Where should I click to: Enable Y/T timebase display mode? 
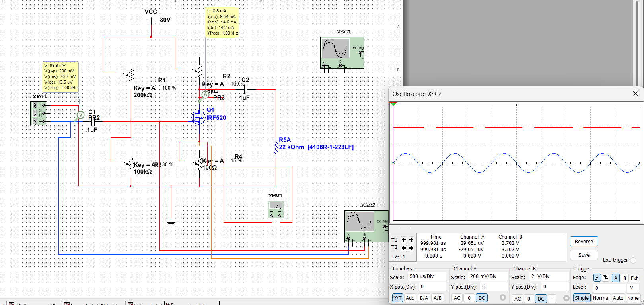(x=397, y=298)
